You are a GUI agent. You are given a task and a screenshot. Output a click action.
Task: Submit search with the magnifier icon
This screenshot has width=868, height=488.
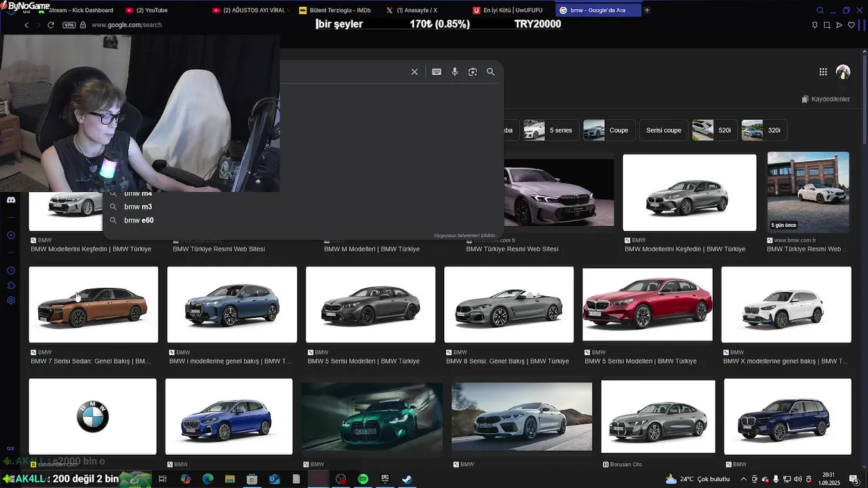(490, 72)
